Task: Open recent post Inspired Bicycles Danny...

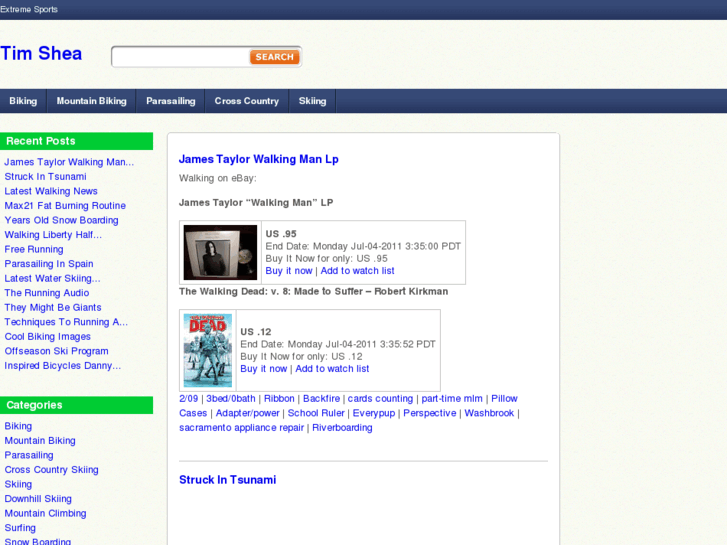Action: point(63,365)
